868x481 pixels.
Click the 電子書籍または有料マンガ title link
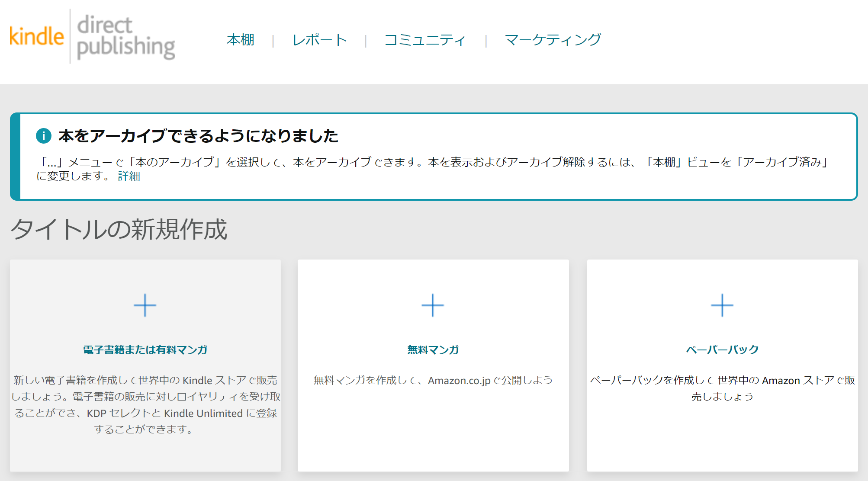145,350
